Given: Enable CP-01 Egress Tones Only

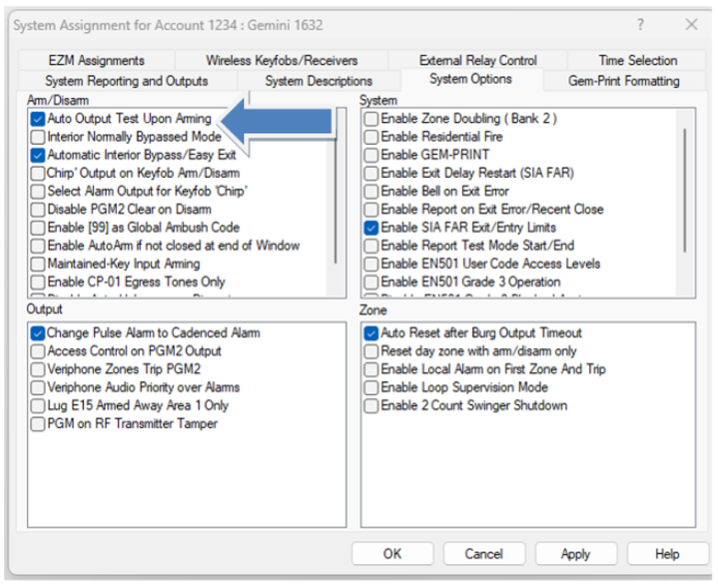Looking at the screenshot, I should [37, 282].
